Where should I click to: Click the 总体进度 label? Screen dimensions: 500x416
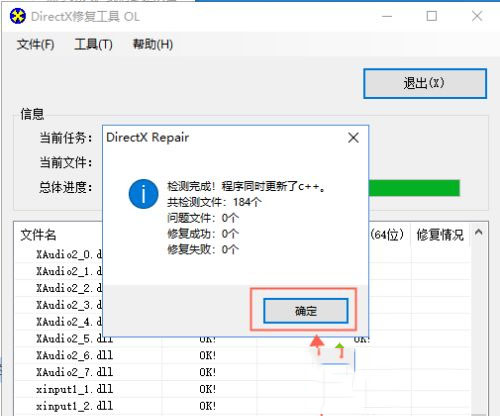tap(66, 187)
